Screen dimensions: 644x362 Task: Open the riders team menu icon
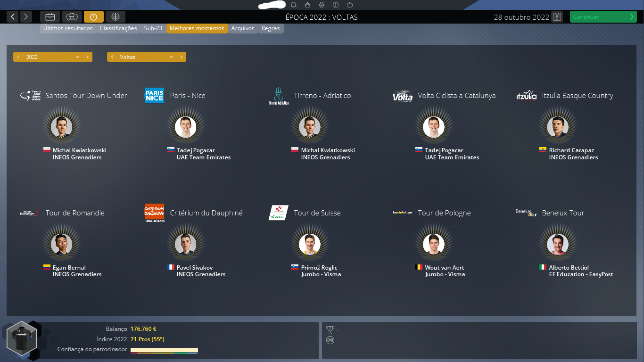72,17
